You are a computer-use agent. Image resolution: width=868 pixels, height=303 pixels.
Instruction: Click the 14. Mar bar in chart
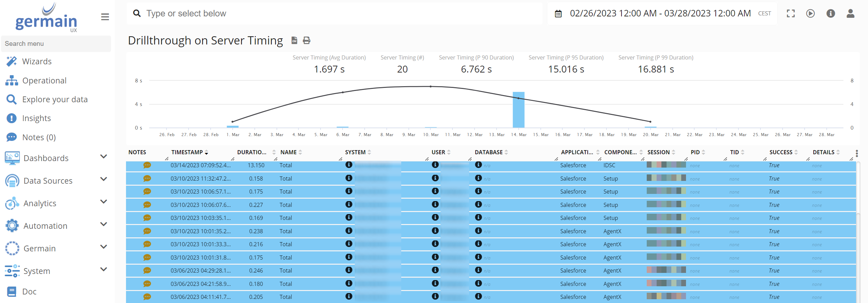pyautogui.click(x=518, y=110)
